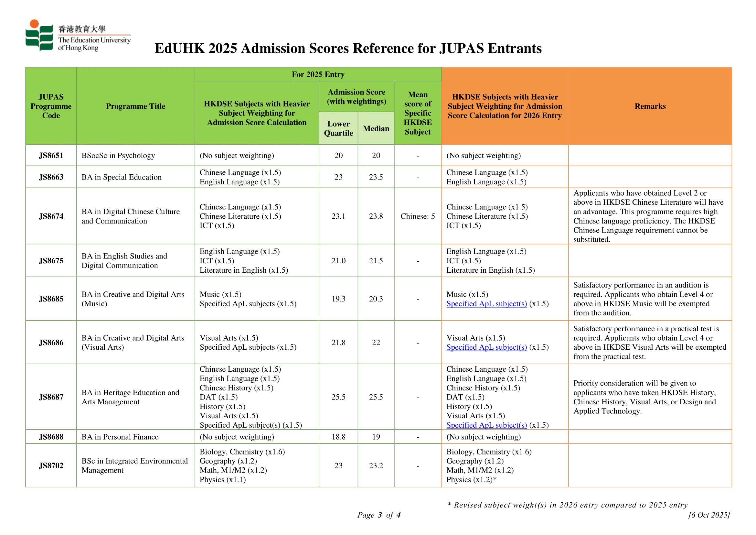The height and width of the screenshot is (535, 756).
Task: Click the Education University of Hong Kong logo
Action: pos(78,36)
